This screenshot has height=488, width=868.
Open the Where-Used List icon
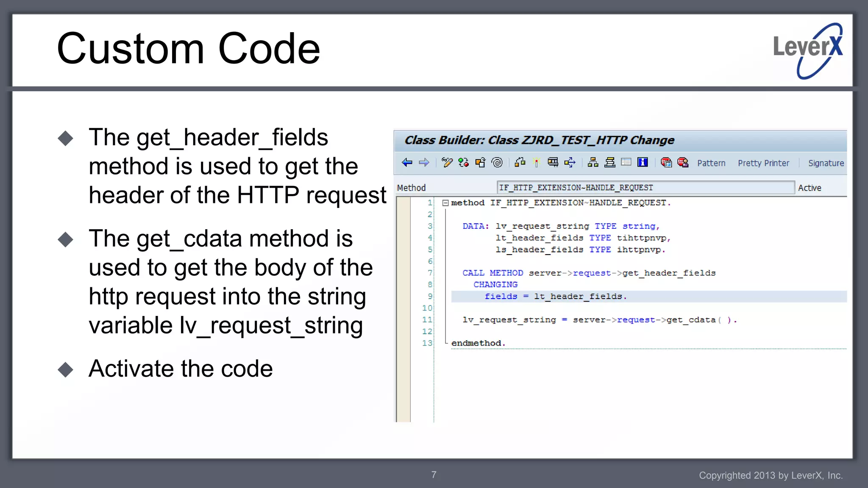pos(570,163)
